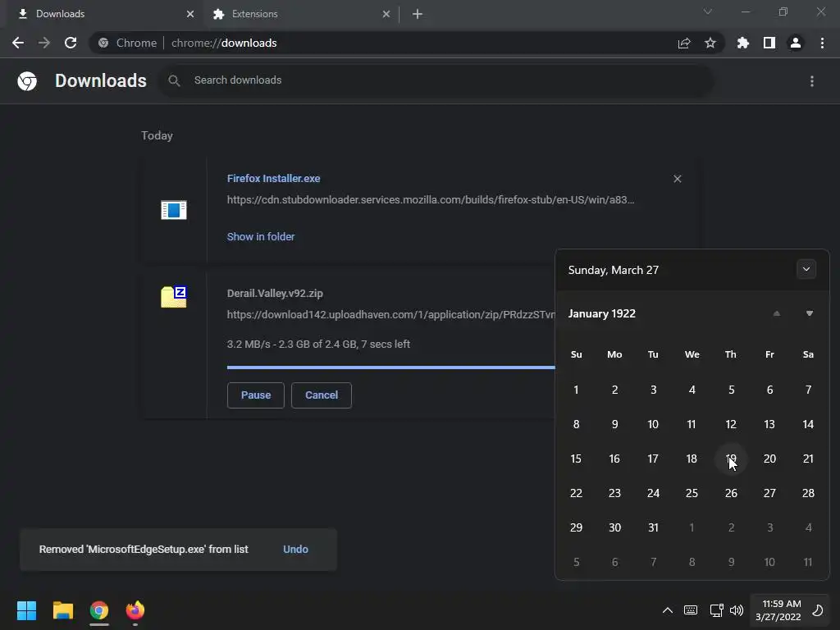
Task: Close the Extensions tab
Action: coord(386,14)
